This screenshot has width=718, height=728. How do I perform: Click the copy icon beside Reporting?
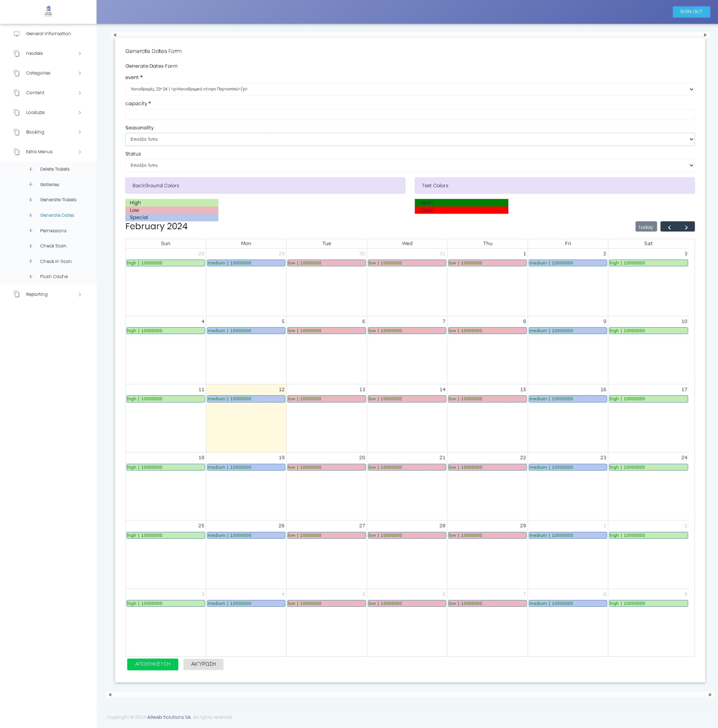[17, 294]
